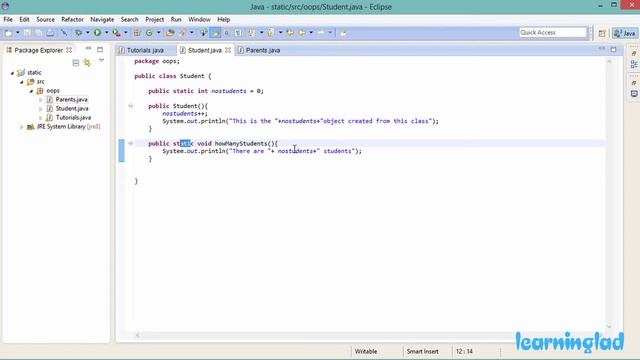Click the Run external tools icon

(116, 33)
